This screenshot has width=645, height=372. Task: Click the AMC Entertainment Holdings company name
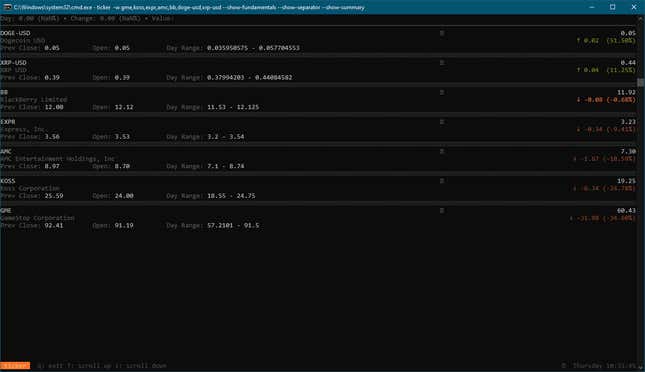(58, 159)
